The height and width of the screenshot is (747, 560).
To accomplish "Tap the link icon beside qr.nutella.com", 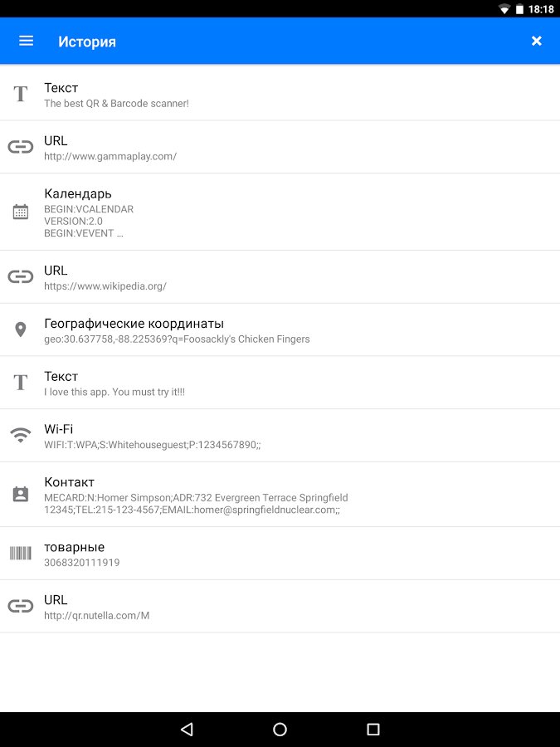I will [21, 606].
